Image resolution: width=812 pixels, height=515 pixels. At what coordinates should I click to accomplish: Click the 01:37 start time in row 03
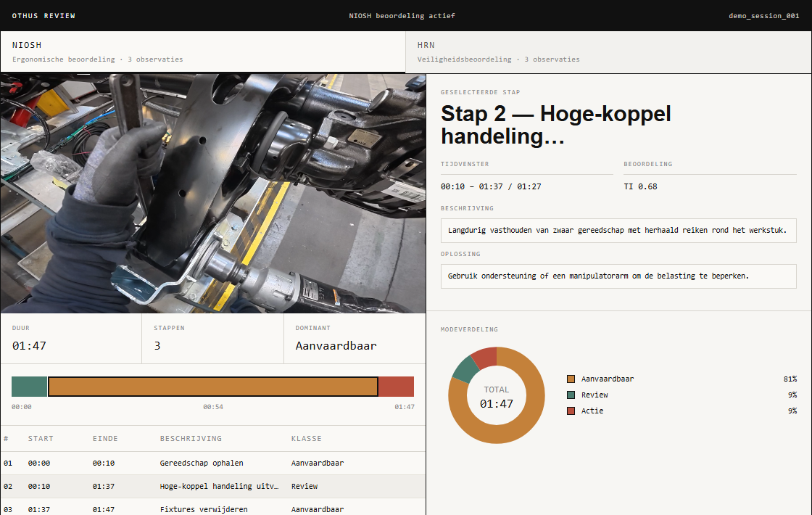coord(39,509)
